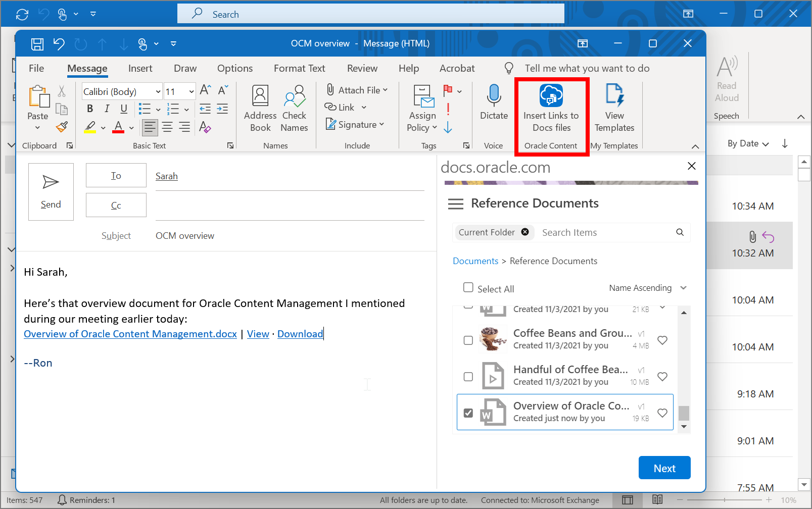This screenshot has height=509, width=812.
Task: Click the Download link in message
Action: pos(300,334)
